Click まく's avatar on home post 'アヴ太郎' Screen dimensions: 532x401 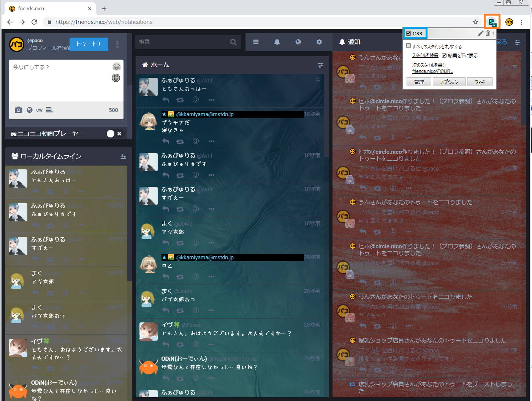coord(149,230)
